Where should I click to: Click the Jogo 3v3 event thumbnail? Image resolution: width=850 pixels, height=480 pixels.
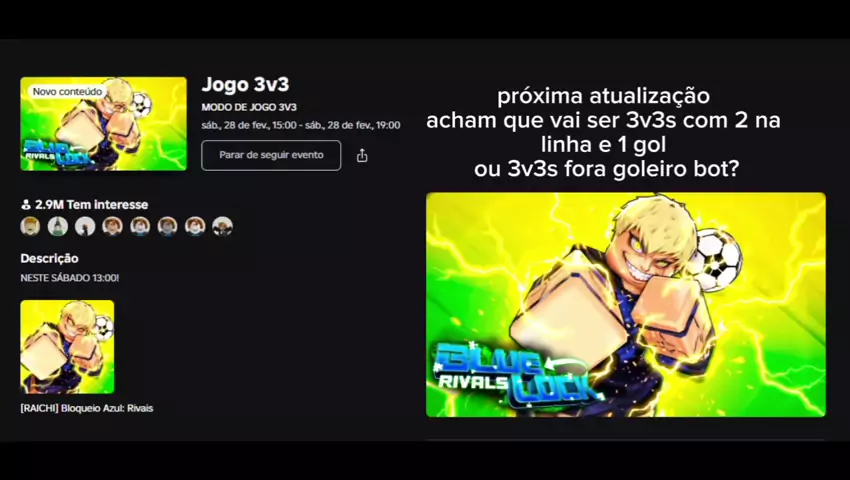[104, 124]
